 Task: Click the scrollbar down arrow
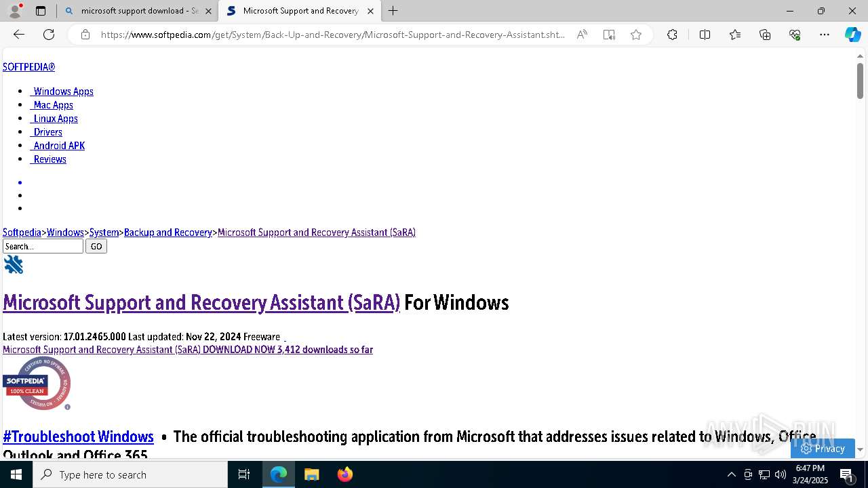860,449
